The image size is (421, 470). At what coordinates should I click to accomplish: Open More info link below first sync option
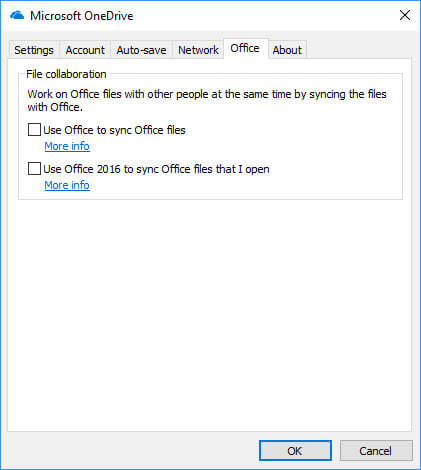click(x=67, y=146)
